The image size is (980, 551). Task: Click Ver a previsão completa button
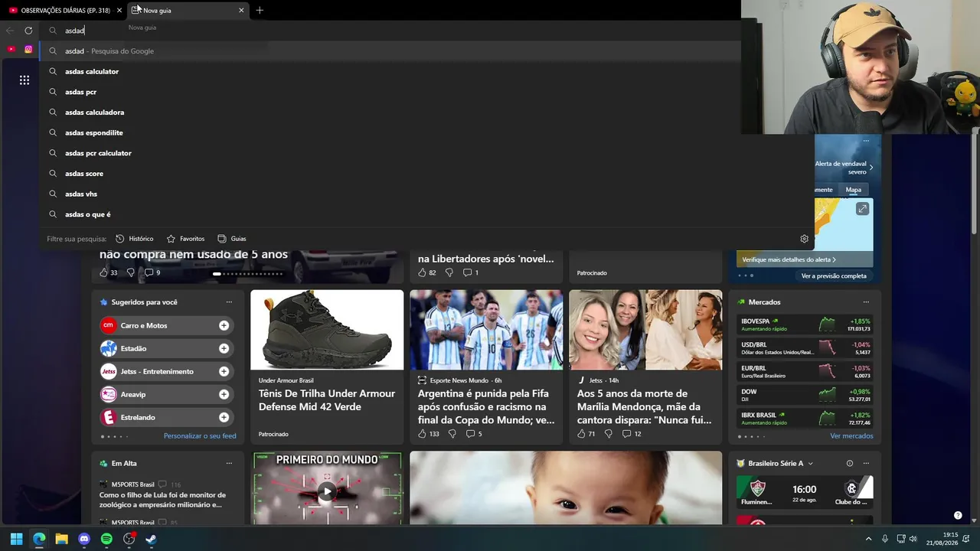(x=834, y=275)
